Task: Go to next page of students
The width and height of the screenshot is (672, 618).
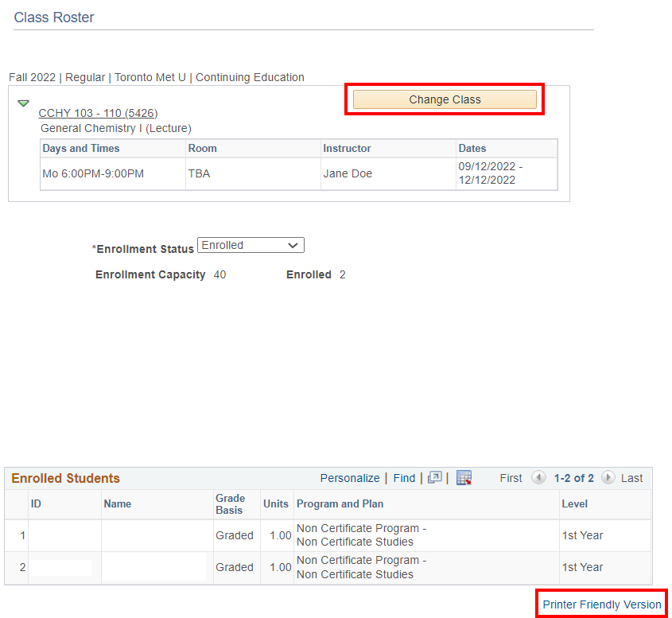Action: pyautogui.click(x=608, y=478)
